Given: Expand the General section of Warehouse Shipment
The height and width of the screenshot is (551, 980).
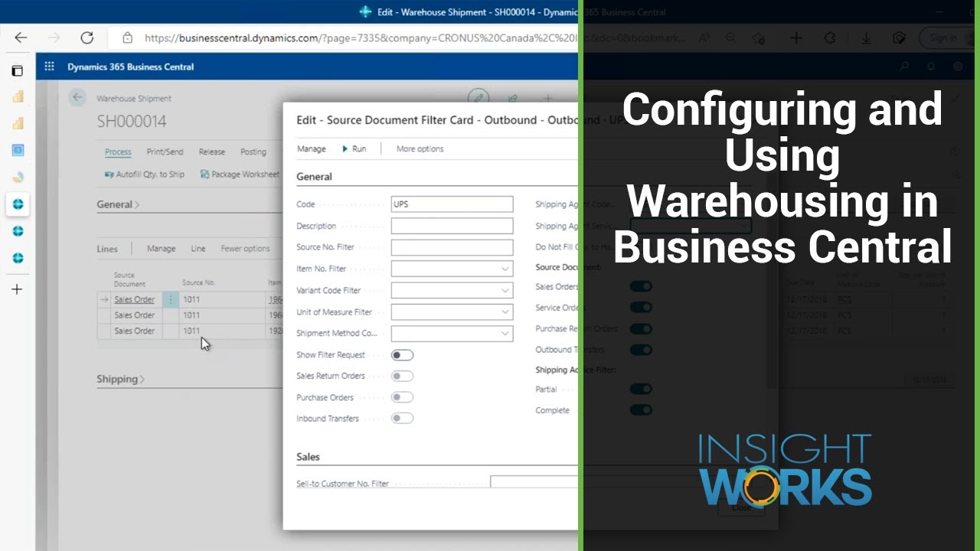Looking at the screenshot, I should 118,204.
